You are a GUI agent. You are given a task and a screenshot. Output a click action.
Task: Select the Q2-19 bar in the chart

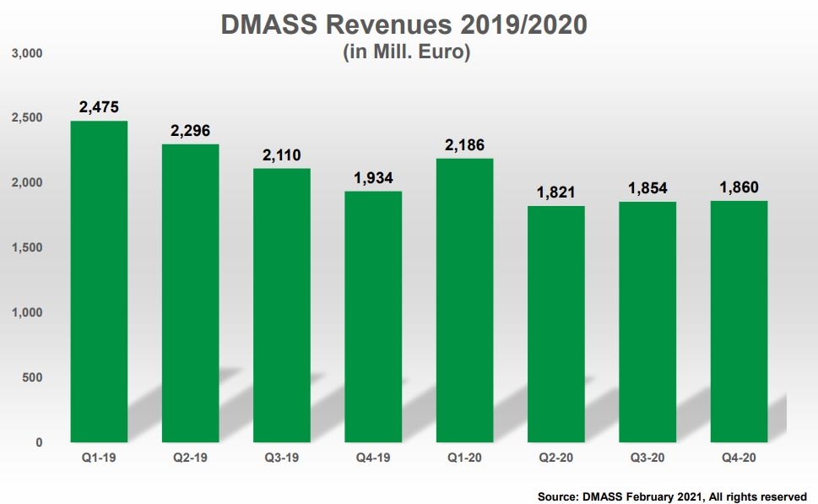pyautogui.click(x=190, y=293)
